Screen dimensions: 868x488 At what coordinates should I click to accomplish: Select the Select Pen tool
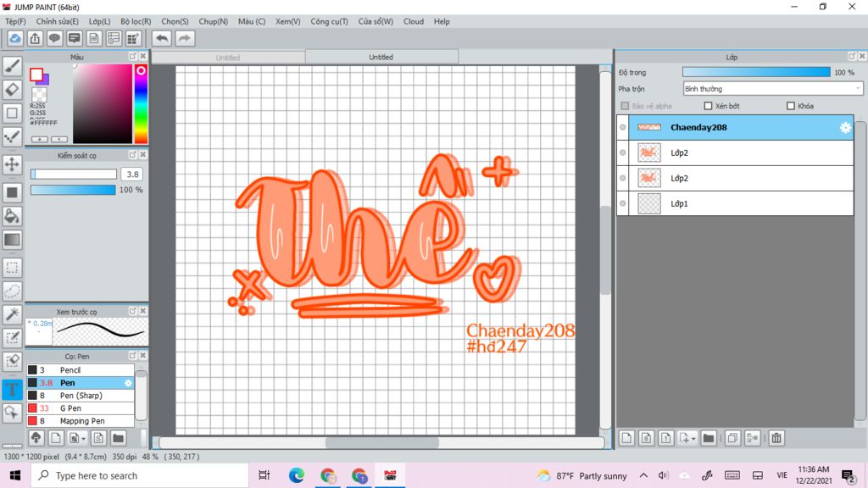(x=12, y=337)
